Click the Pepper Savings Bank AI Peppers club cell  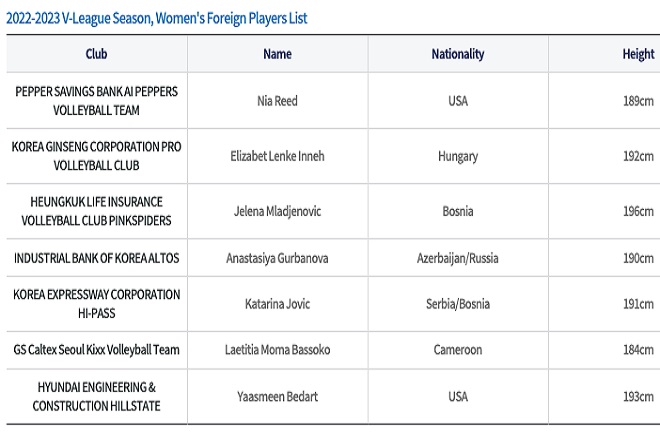pos(96,101)
